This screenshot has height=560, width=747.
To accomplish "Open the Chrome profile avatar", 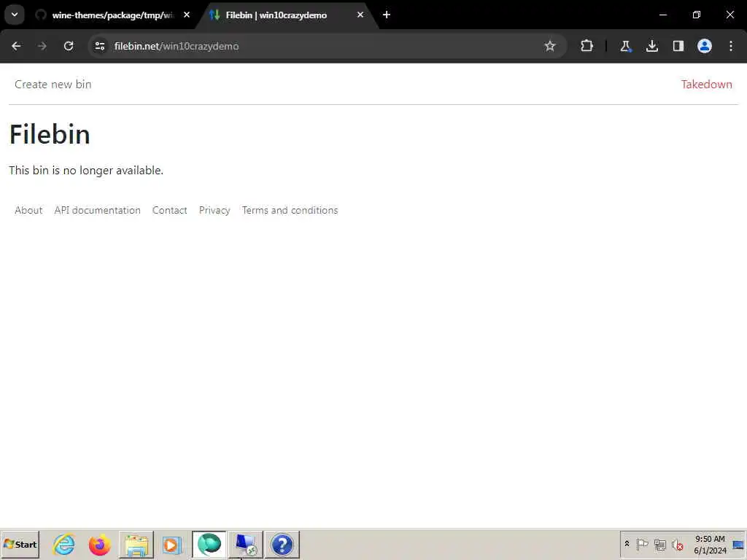I will point(705,46).
